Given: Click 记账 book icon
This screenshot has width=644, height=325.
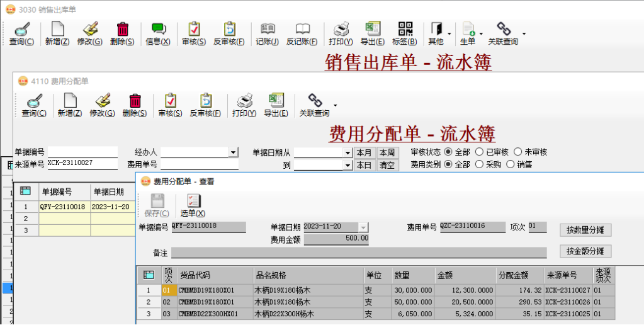Looking at the screenshot, I should (268, 29).
